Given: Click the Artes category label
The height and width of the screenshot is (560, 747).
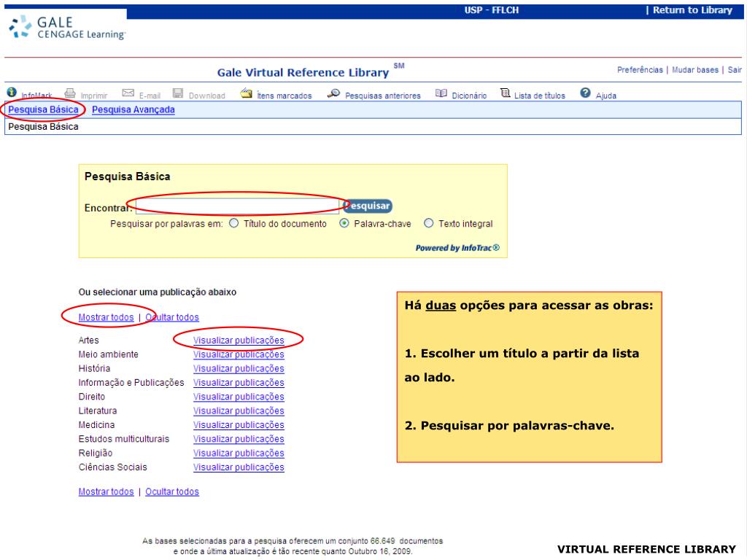Looking at the screenshot, I should (88, 341).
